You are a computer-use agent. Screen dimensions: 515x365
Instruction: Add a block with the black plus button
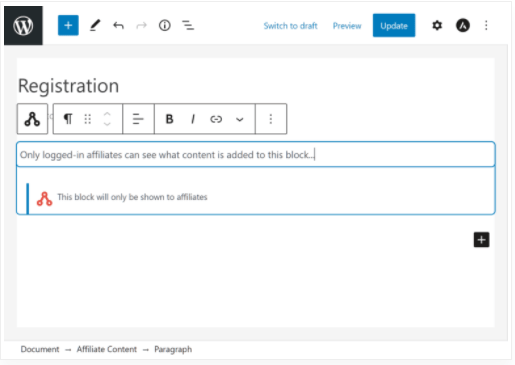(481, 240)
